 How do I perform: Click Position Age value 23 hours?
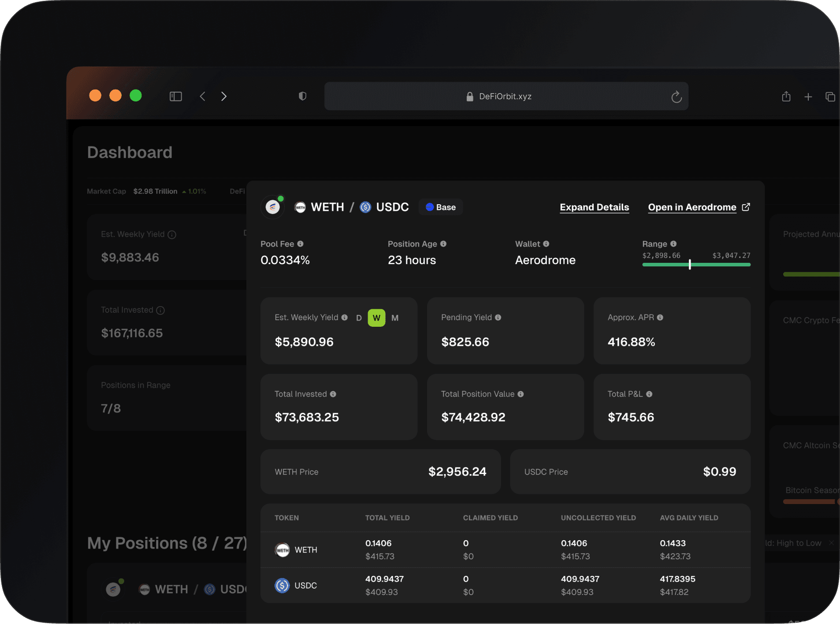[x=412, y=260]
